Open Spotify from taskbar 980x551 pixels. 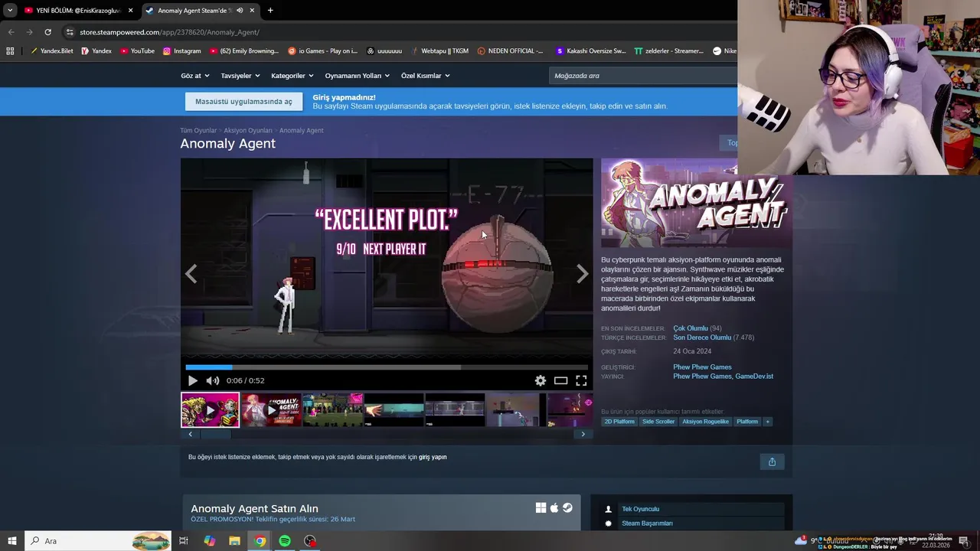(x=285, y=541)
